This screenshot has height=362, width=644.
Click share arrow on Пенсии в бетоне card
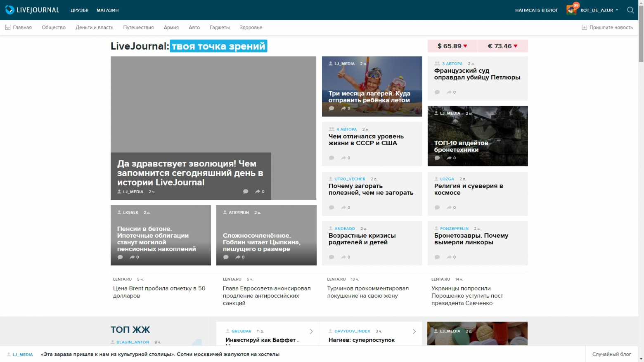132,257
